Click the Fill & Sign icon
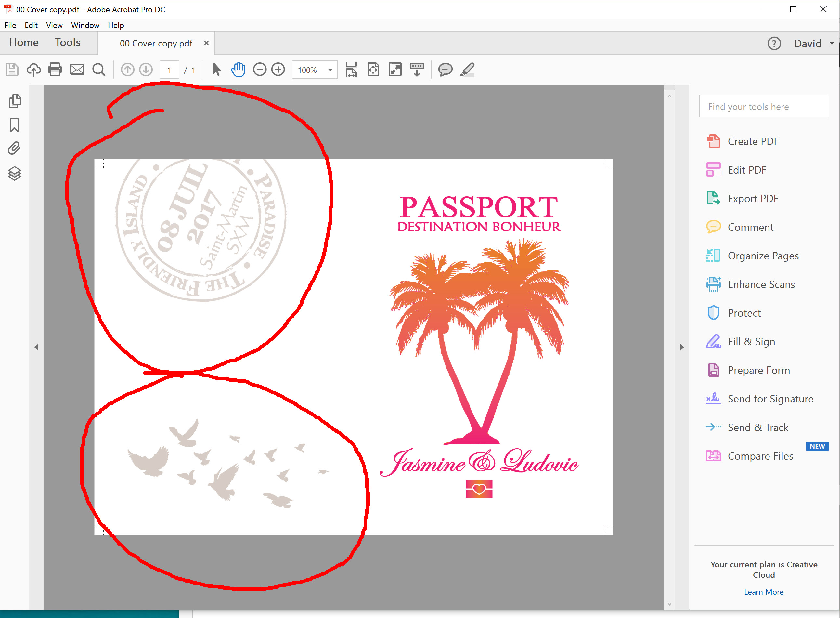 (713, 341)
